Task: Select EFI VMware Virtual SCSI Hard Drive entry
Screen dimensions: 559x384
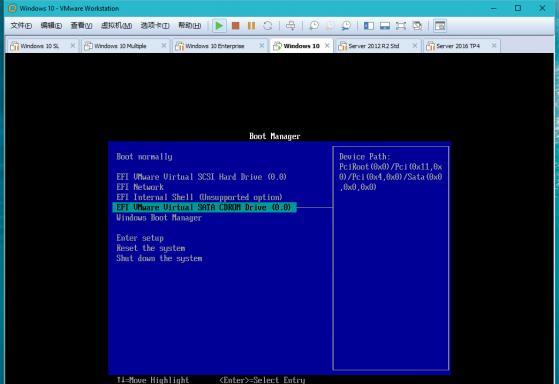Action: click(x=201, y=177)
